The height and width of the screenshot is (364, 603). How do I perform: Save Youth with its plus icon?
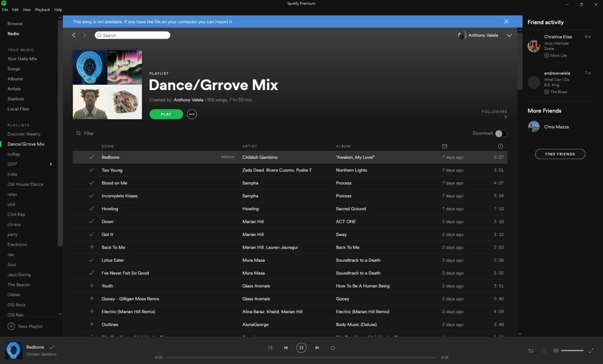92,286
